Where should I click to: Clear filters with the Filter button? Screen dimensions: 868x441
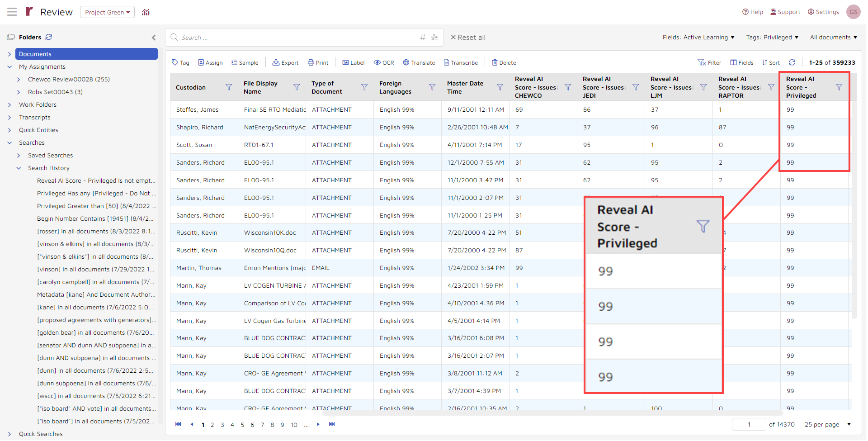(x=709, y=62)
